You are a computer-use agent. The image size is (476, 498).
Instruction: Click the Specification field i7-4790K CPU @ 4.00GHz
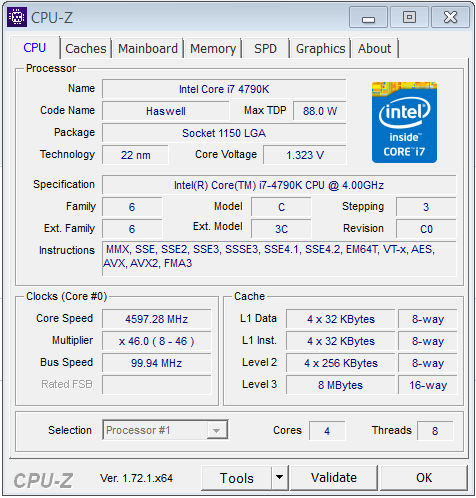point(279,185)
